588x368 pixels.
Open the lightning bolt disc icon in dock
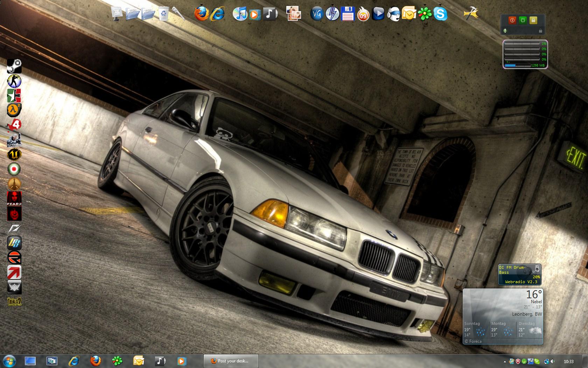(x=332, y=14)
